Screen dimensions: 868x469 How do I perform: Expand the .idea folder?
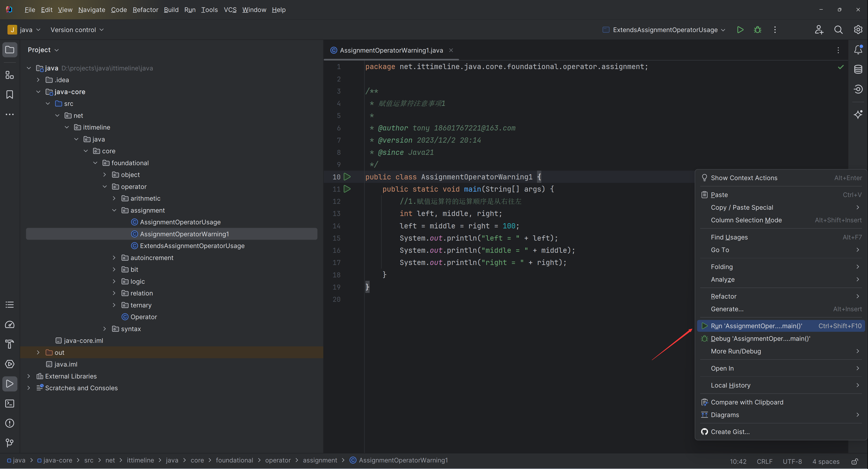38,80
